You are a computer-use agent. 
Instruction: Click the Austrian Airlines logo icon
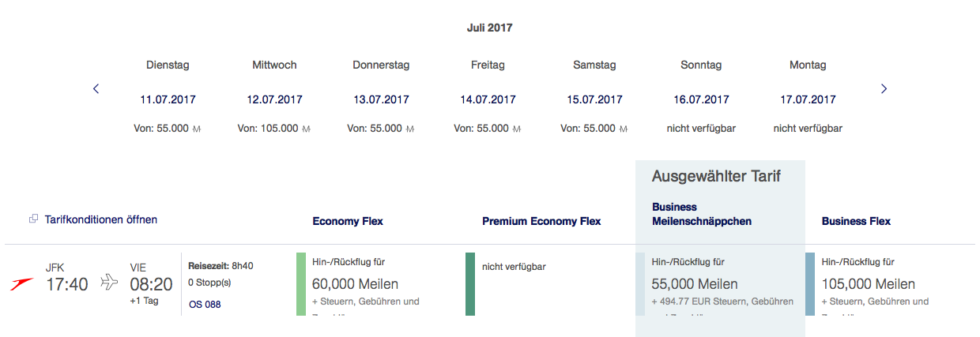[x=22, y=283]
